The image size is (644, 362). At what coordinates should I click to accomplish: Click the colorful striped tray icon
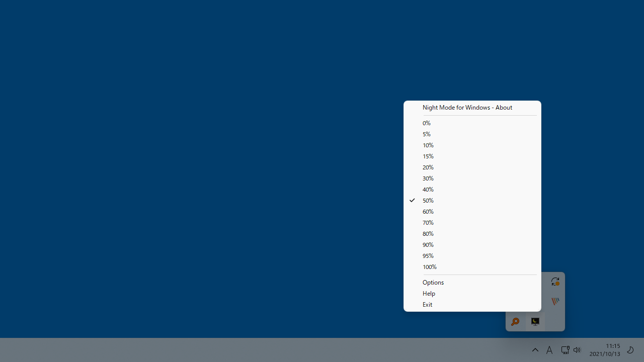click(555, 302)
